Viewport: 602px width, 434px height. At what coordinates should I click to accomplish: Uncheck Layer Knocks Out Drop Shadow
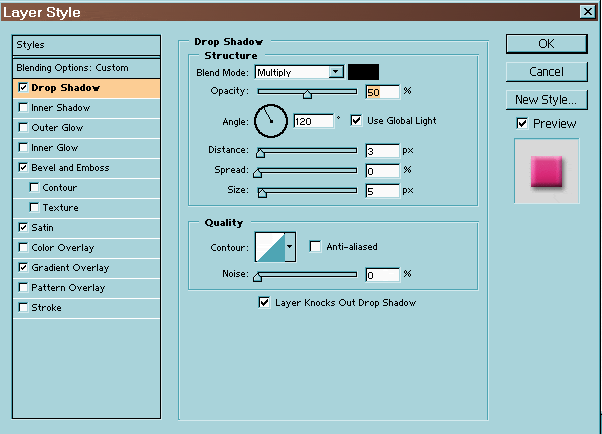(x=265, y=302)
